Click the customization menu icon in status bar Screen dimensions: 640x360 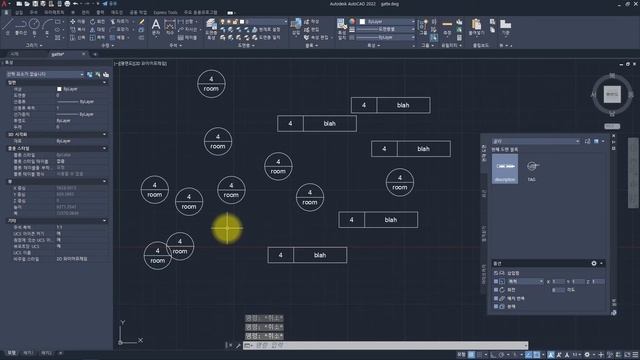[635, 355]
